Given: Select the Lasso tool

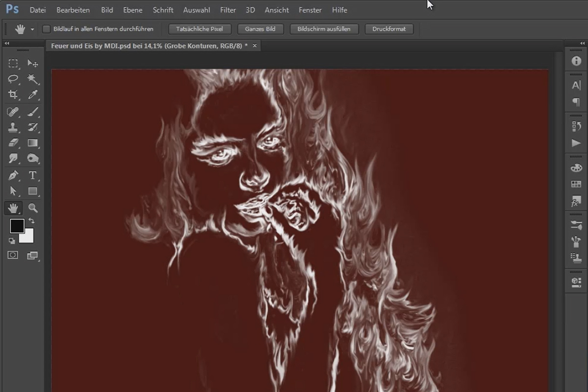Looking at the screenshot, I should (13, 79).
